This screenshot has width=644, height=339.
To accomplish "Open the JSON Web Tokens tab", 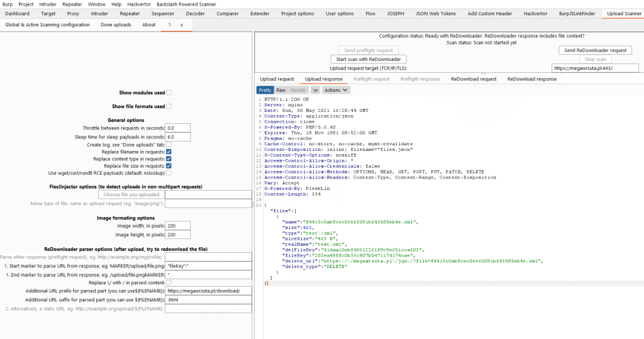I will 436,14.
